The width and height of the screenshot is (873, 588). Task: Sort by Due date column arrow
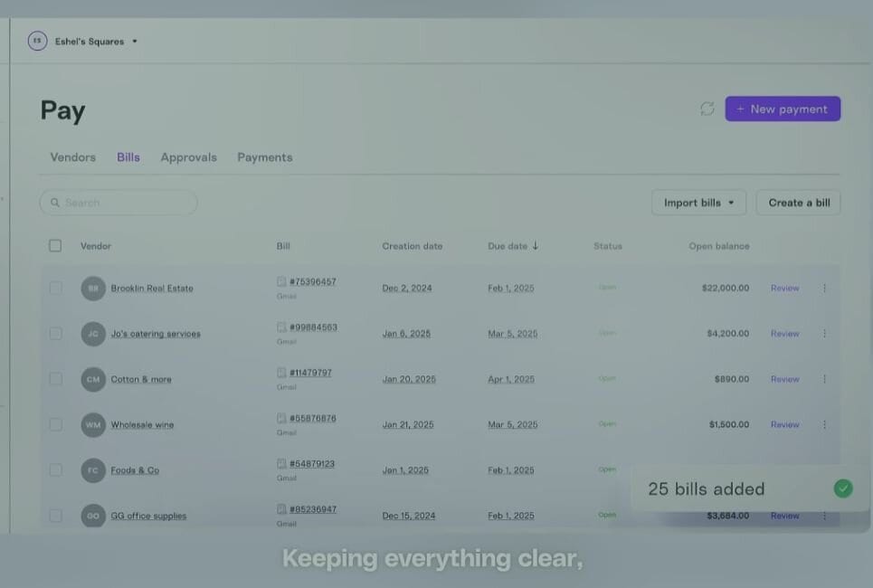click(536, 246)
